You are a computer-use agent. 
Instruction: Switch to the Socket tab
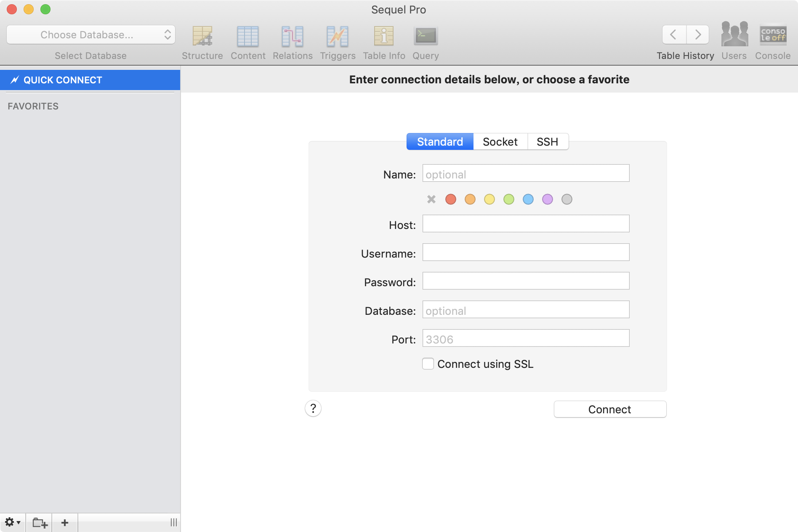500,141
